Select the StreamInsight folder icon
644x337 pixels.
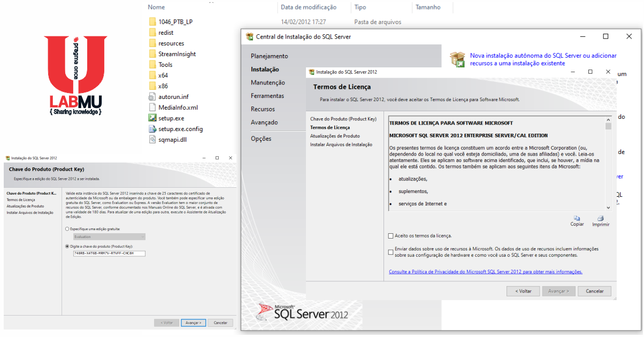click(x=152, y=54)
